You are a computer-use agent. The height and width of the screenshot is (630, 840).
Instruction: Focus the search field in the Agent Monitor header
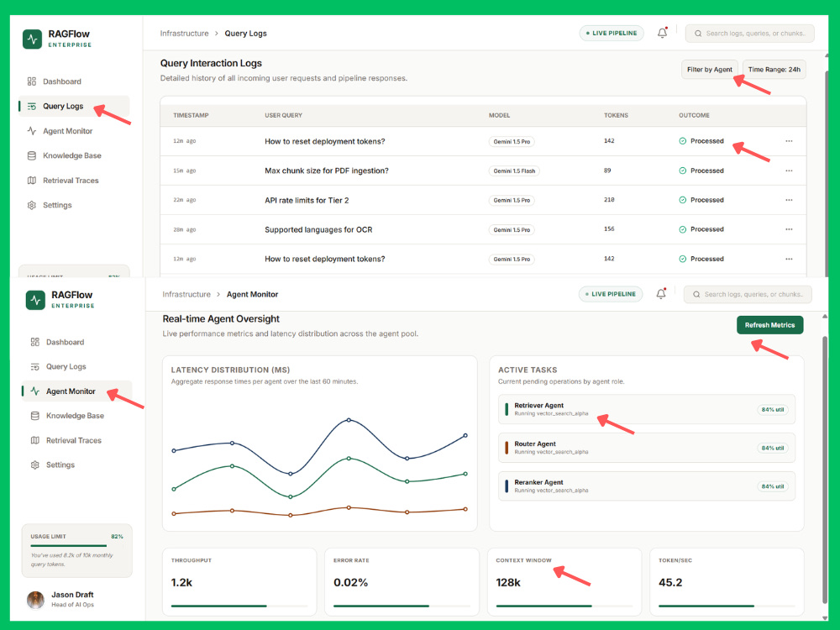click(x=748, y=294)
